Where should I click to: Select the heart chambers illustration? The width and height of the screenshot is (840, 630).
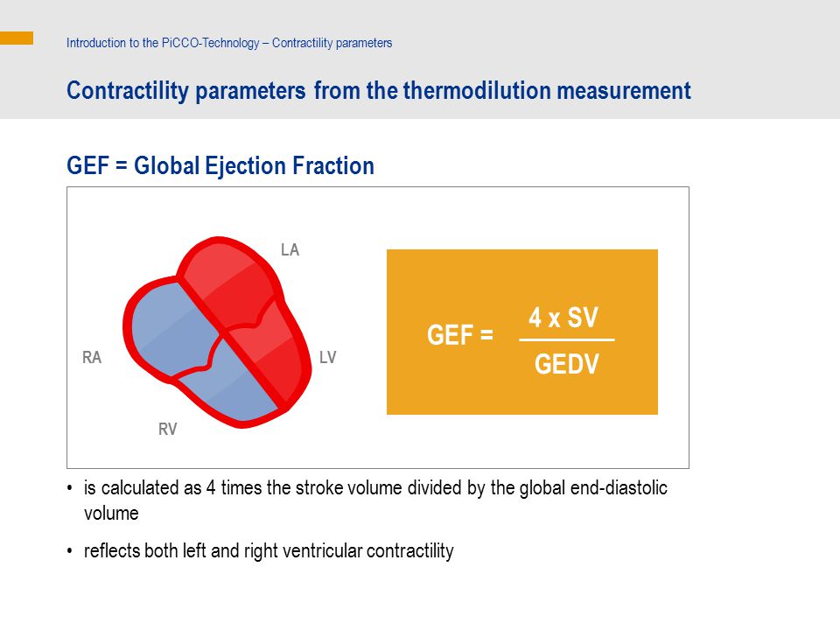pos(218,332)
